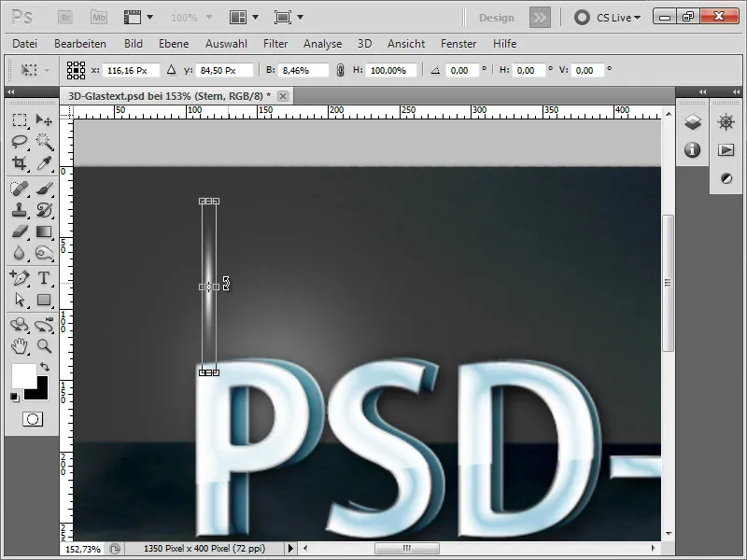Reset colors to default black and white
The height and width of the screenshot is (560, 747).
coord(15,398)
